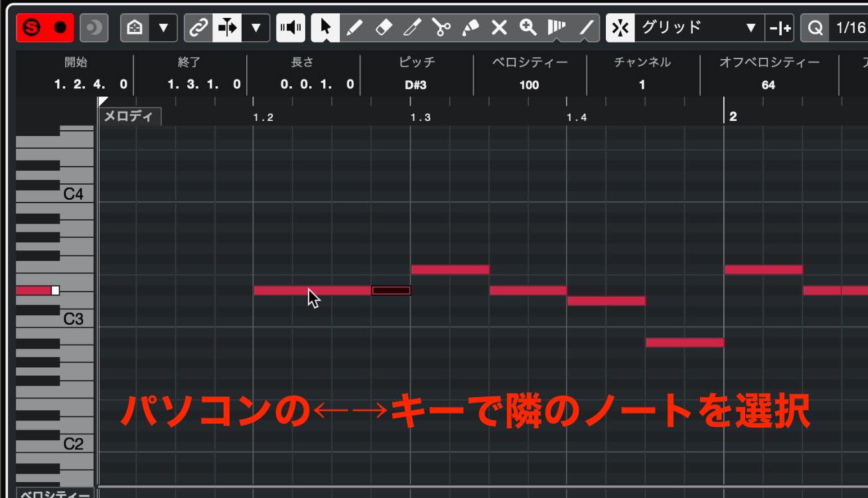Select the Erase tool
The width and height of the screenshot is (868, 498).
coord(384,28)
